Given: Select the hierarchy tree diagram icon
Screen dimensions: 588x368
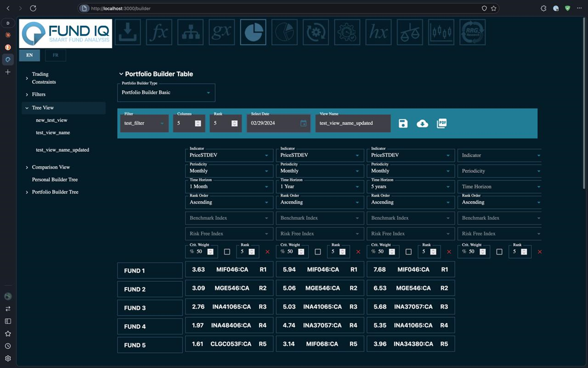Looking at the screenshot, I should pos(191,32).
